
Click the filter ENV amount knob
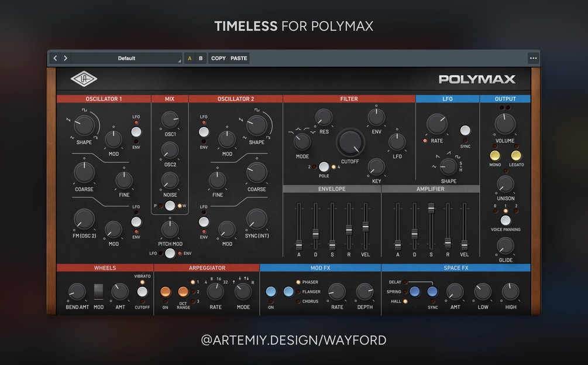376,117
